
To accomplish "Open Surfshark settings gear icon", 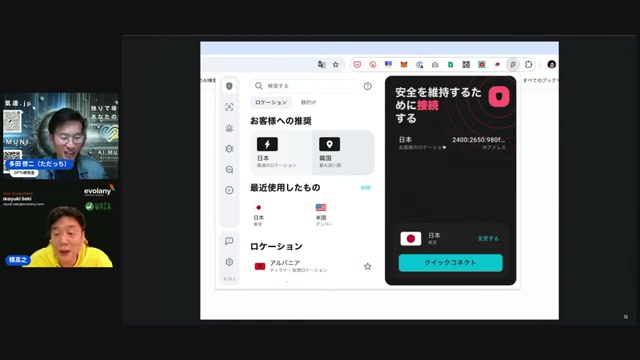I will tap(229, 262).
